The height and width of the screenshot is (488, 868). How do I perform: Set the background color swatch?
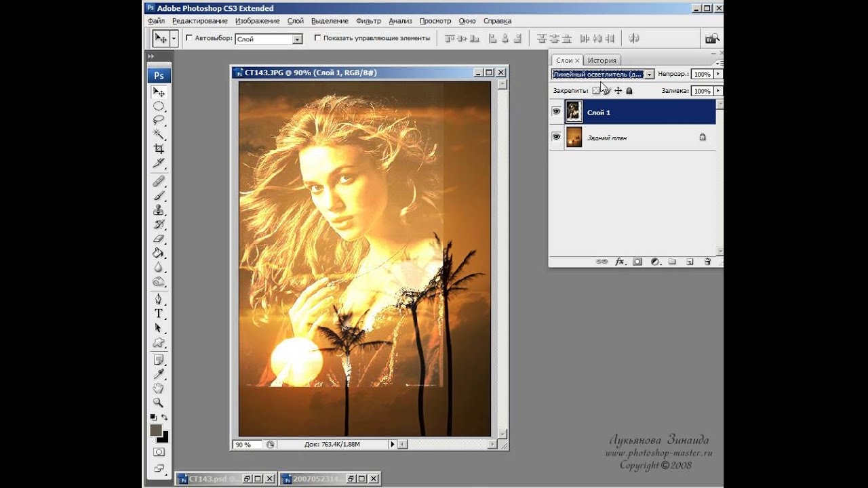(164, 437)
